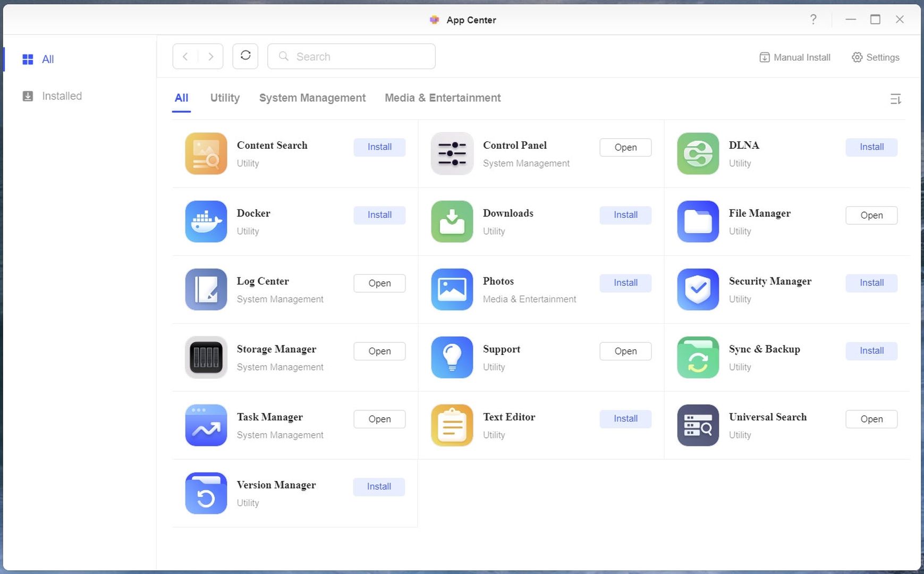
Task: Click the Content Search app icon
Action: 206,154
